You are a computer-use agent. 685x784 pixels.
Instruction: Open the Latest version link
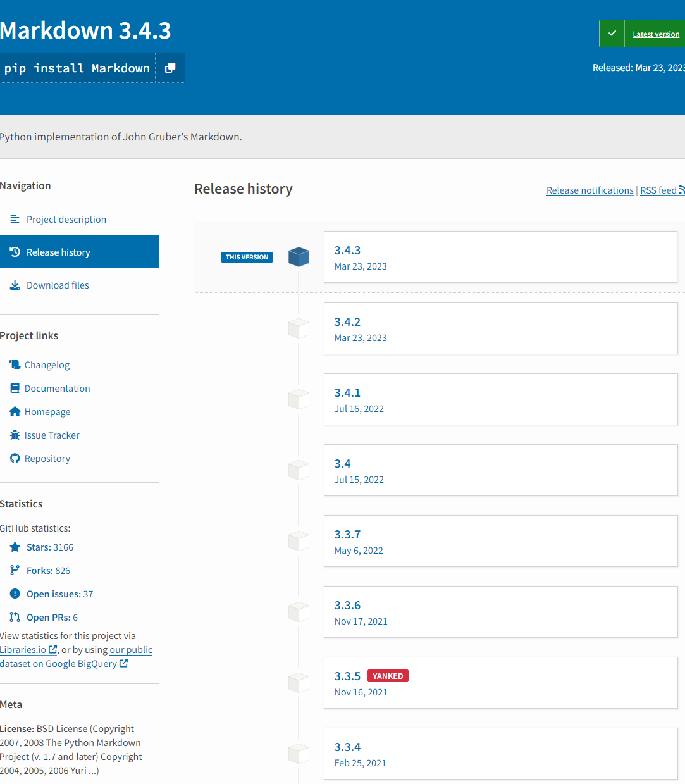656,34
